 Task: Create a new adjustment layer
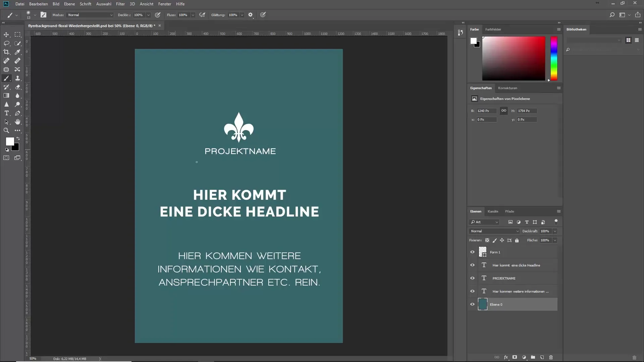[x=524, y=357]
